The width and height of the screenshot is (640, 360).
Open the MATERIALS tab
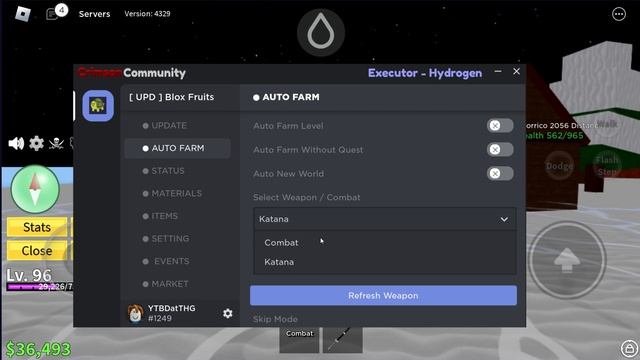[x=178, y=193]
